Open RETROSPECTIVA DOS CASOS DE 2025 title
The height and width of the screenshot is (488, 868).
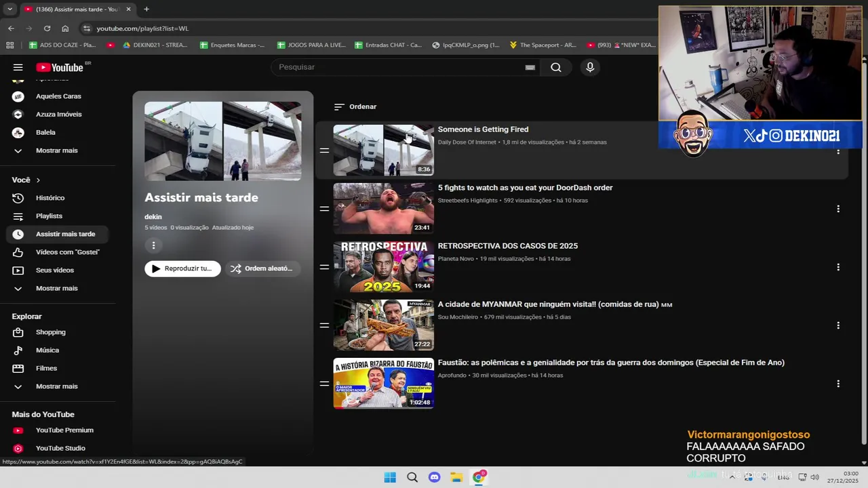click(x=508, y=246)
